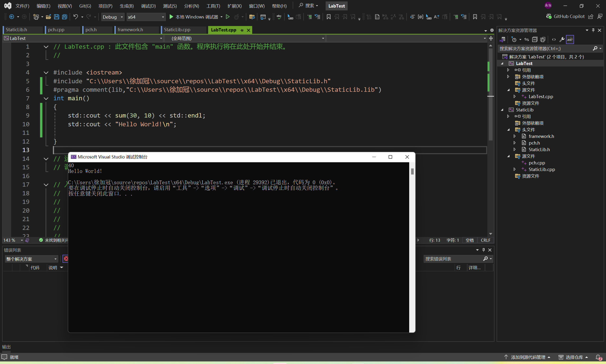Start the Local Windows Debugger

(193, 17)
